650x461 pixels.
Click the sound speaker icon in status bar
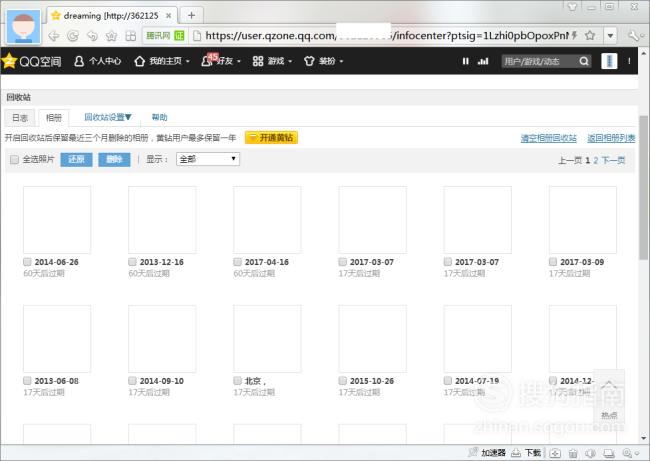[x=590, y=453]
